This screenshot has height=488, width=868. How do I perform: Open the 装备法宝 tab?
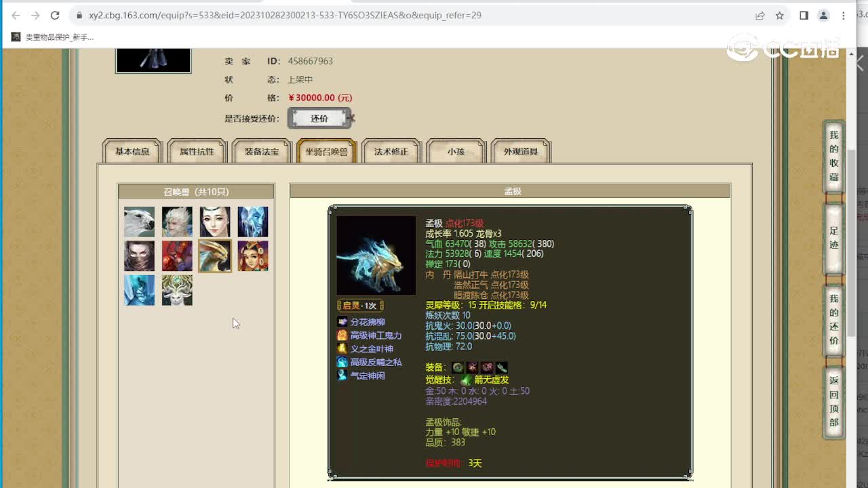262,151
